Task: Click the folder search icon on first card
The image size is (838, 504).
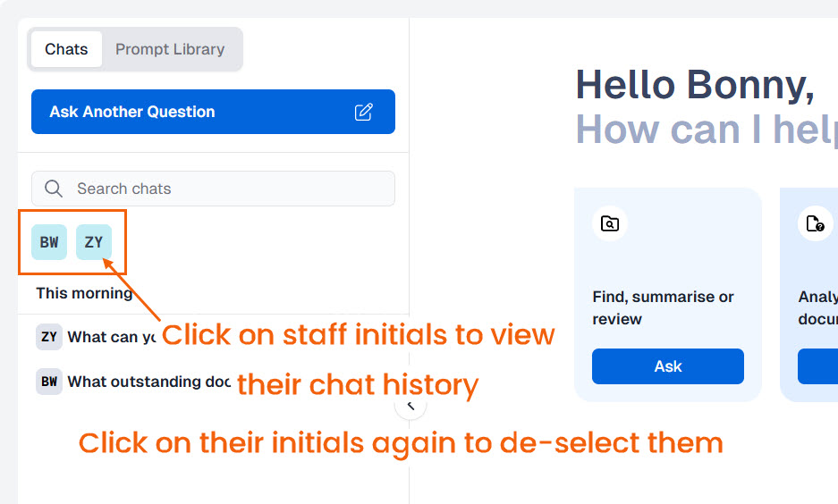Action: point(610,223)
